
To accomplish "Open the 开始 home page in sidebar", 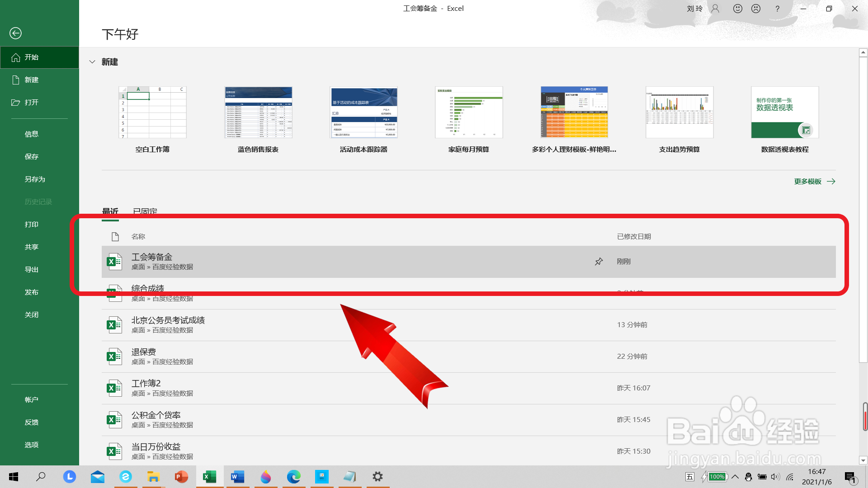I will (39, 57).
